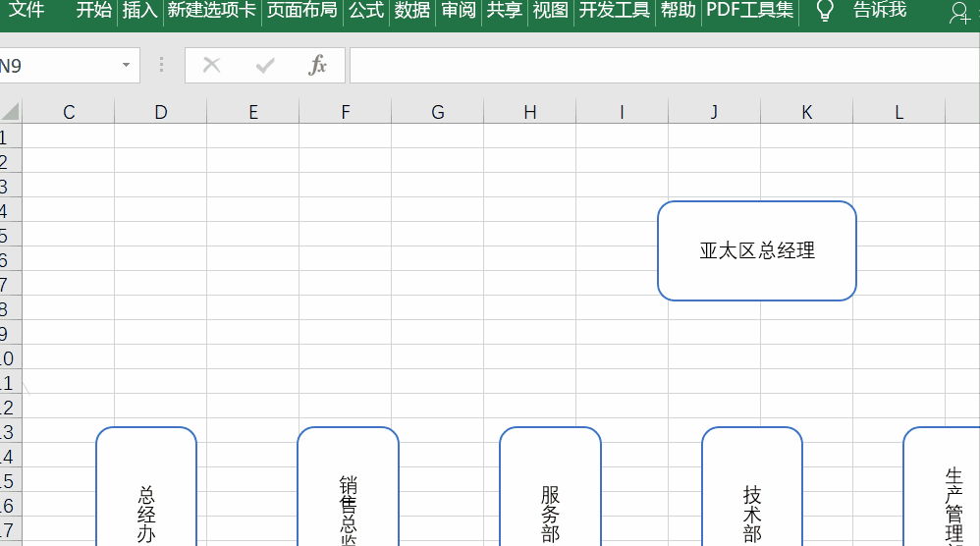Open the PDF工具集 tab
980x546 pixels.
click(750, 10)
